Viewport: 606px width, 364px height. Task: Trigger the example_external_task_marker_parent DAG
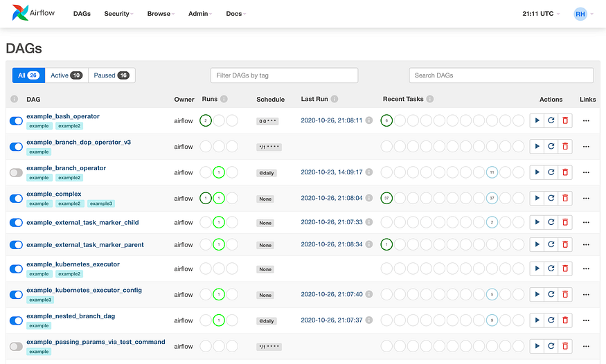coord(537,244)
